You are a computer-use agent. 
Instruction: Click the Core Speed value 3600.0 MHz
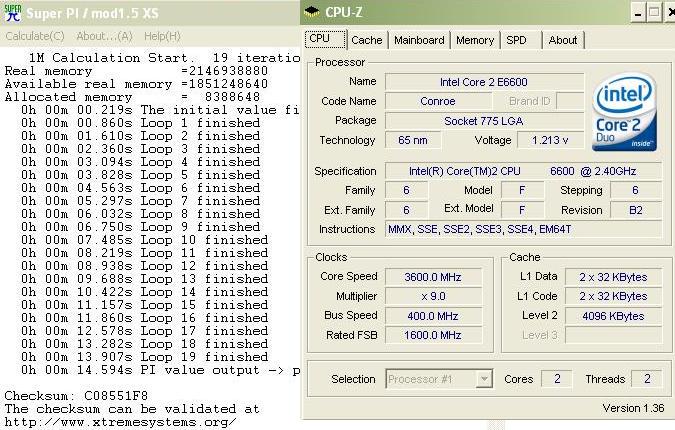pyautogui.click(x=433, y=277)
